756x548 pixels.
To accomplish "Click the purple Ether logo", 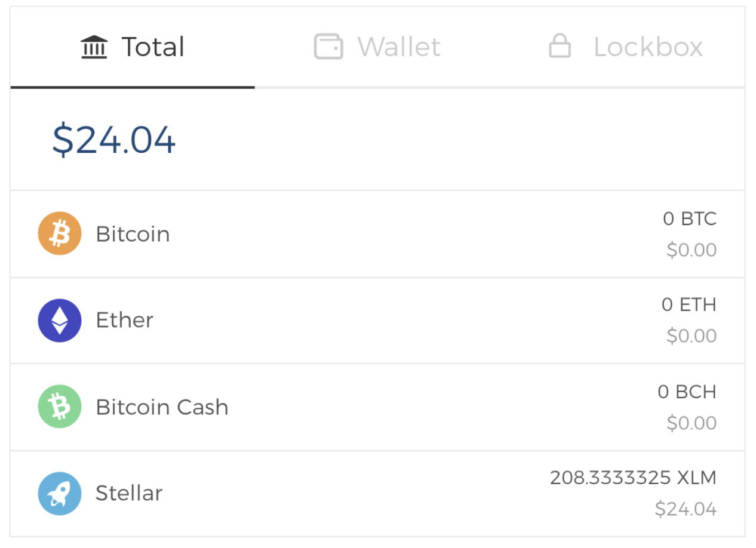I will click(x=59, y=320).
